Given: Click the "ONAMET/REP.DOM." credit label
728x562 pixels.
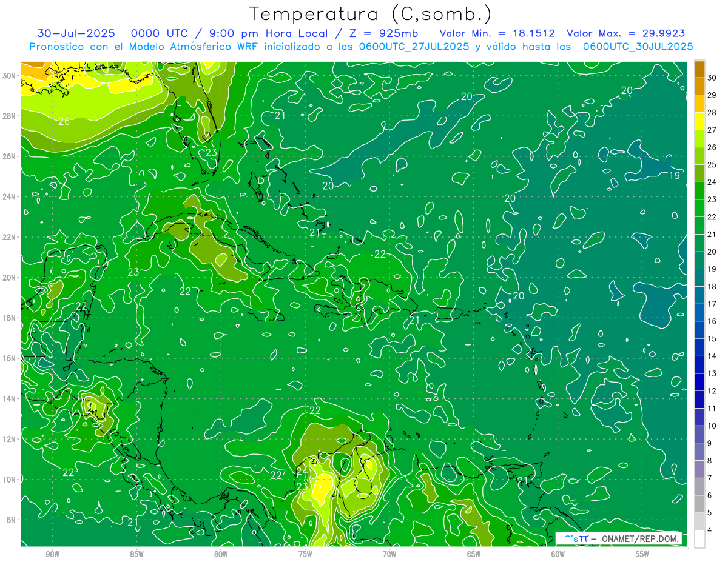Looking at the screenshot, I should tap(641, 538).
